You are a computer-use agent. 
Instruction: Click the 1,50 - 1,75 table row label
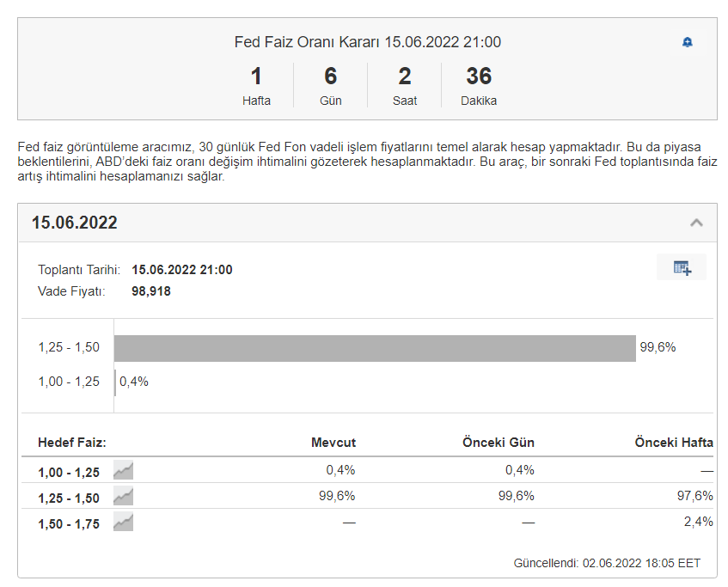coord(69,524)
